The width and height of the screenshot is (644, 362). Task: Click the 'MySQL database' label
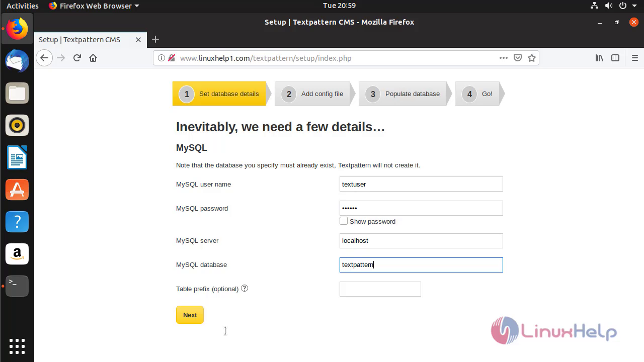pos(201,265)
